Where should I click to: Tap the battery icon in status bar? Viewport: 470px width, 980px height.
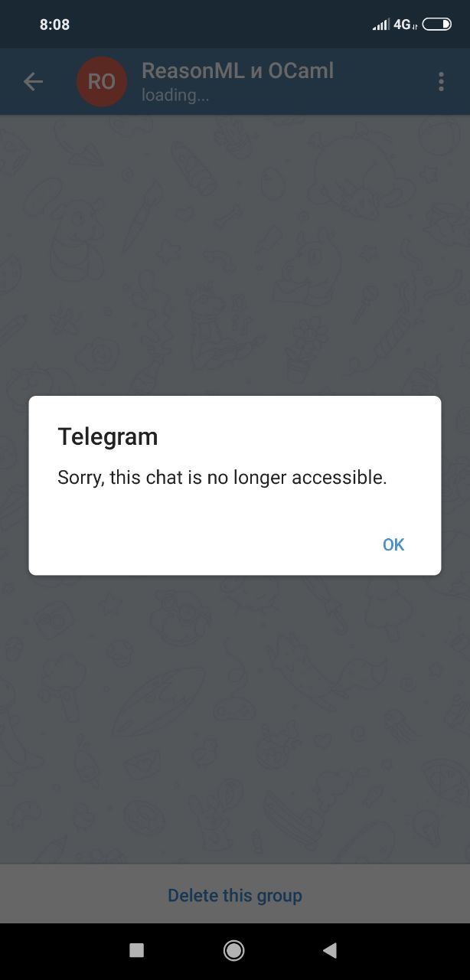coord(437,24)
